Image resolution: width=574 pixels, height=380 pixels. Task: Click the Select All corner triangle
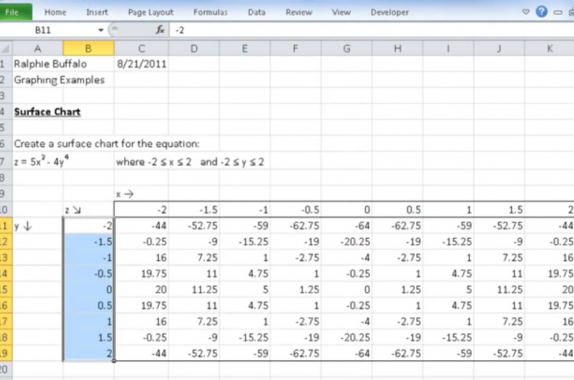pos(5,48)
